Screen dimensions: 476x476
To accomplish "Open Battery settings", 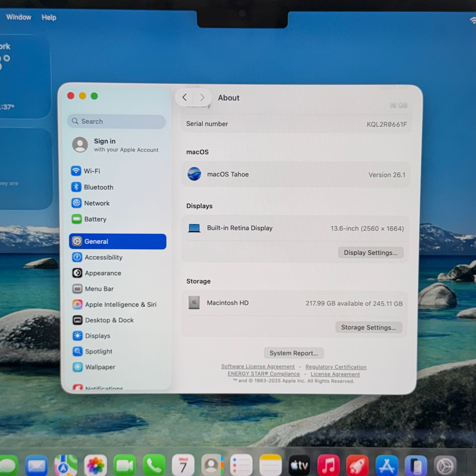I will coord(95,219).
